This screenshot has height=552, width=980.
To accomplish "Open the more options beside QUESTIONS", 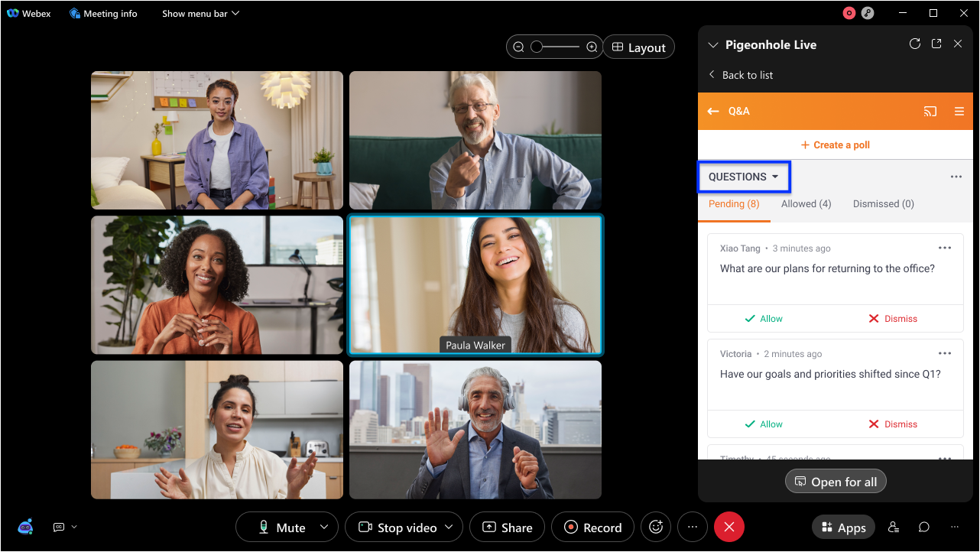I will click(956, 177).
